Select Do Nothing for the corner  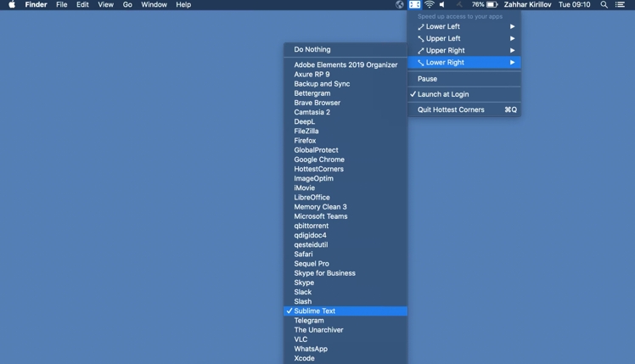pos(312,49)
